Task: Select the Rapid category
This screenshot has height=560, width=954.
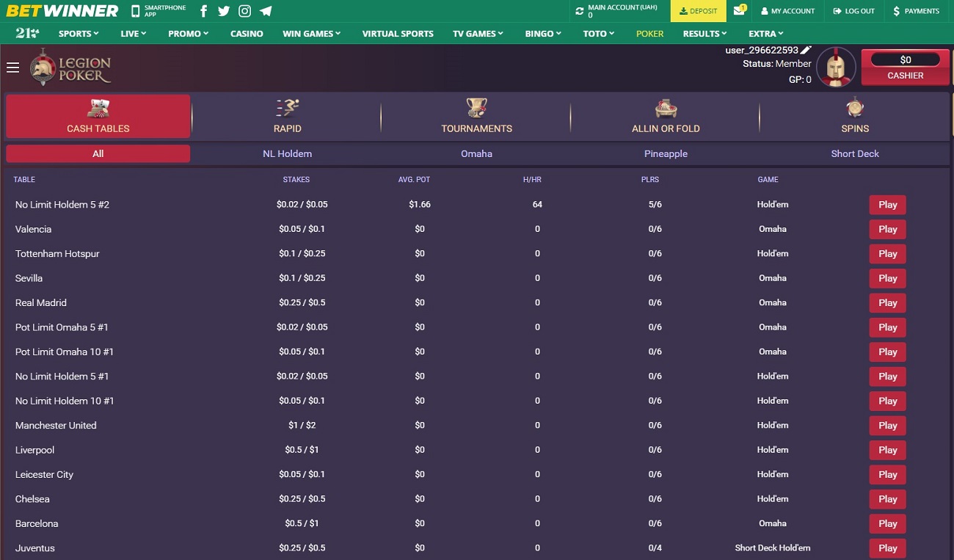Action: click(x=287, y=117)
